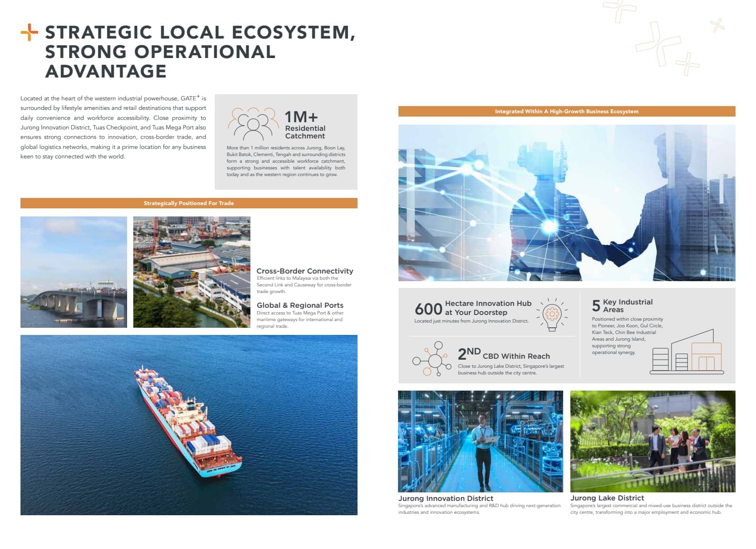Click the network nodes icon beside 2ND CBD
This screenshot has height=549, width=756.
(x=432, y=359)
